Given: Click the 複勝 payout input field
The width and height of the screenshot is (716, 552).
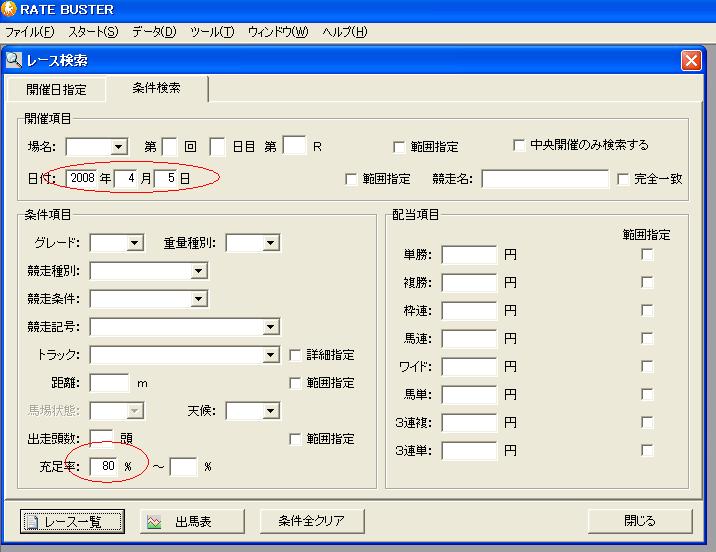Looking at the screenshot, I should pyautogui.click(x=469, y=283).
